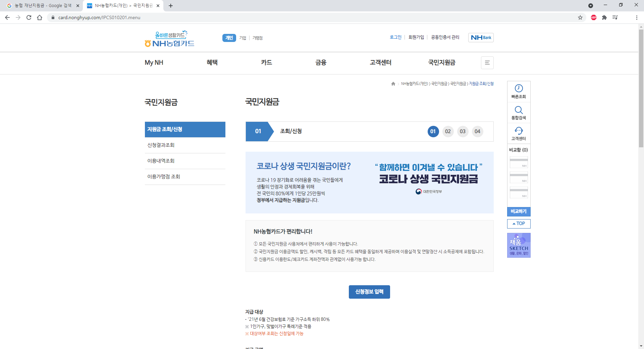Click the browser back arrow
The height and width of the screenshot is (349, 644).
click(x=7, y=17)
